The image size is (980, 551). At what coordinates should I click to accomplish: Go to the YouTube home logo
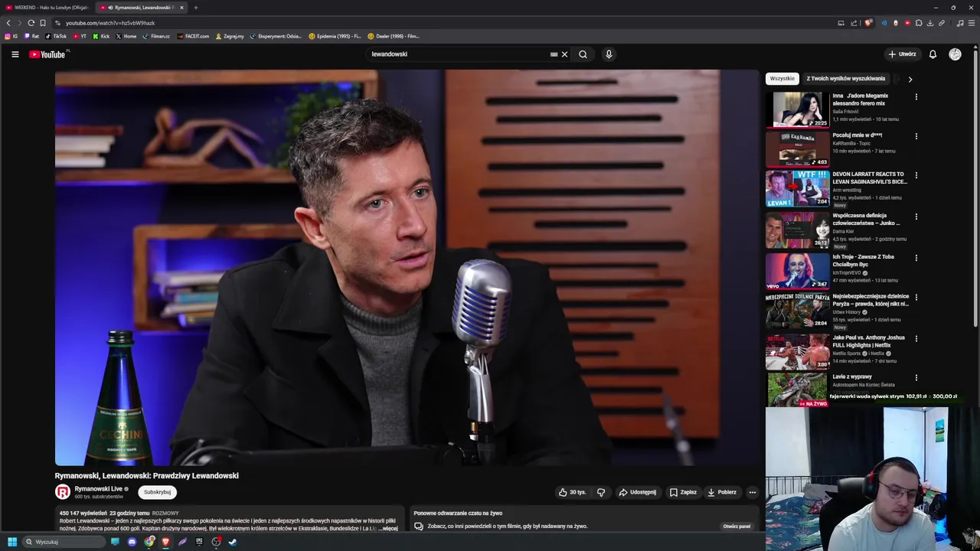pyautogui.click(x=47, y=54)
